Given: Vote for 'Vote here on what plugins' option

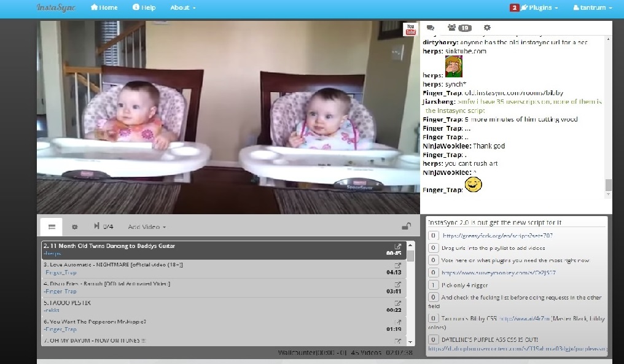Looking at the screenshot, I should coord(434,260).
